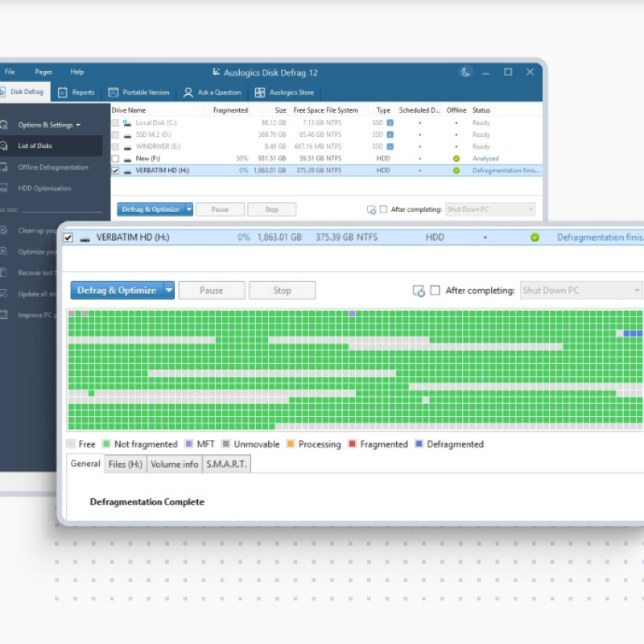Click the Processing orange swatch

pyautogui.click(x=291, y=444)
